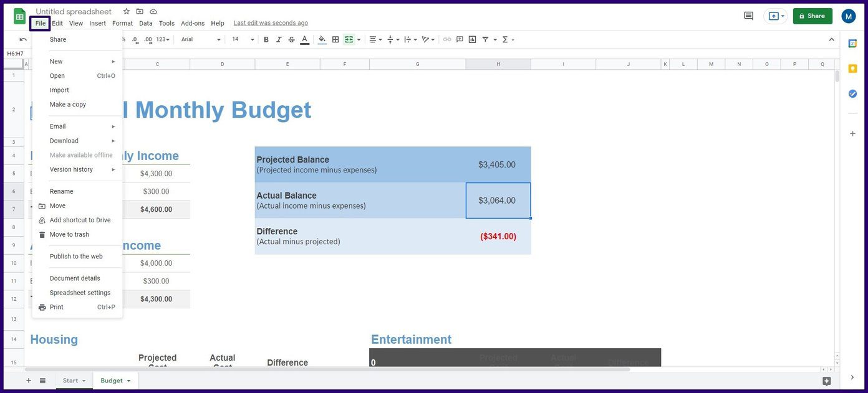The image size is (868, 393).
Task: Open text wrapping dropdown
Action: coord(410,39)
